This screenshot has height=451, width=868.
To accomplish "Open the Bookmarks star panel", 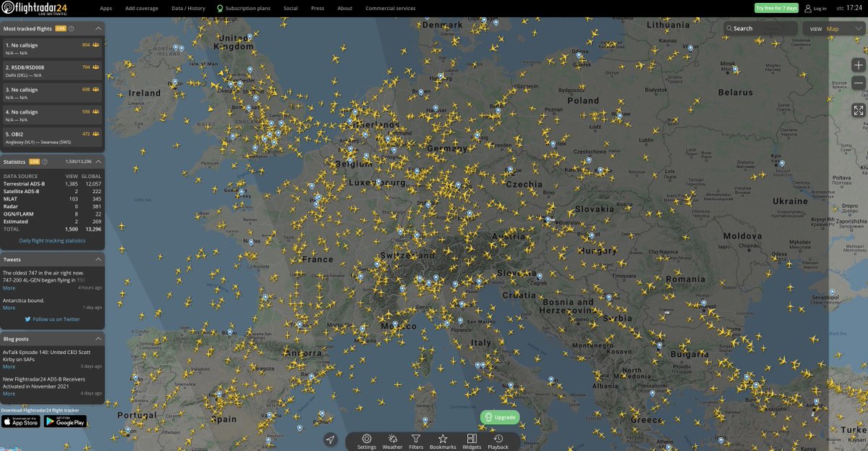I will pos(443,441).
